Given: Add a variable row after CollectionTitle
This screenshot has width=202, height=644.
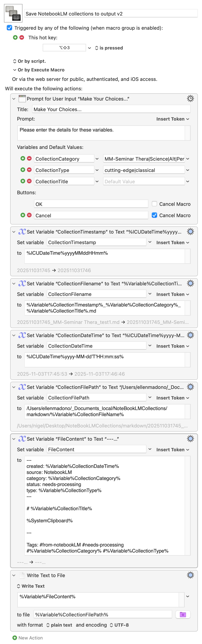Looking at the screenshot, I should click(x=23, y=181).
